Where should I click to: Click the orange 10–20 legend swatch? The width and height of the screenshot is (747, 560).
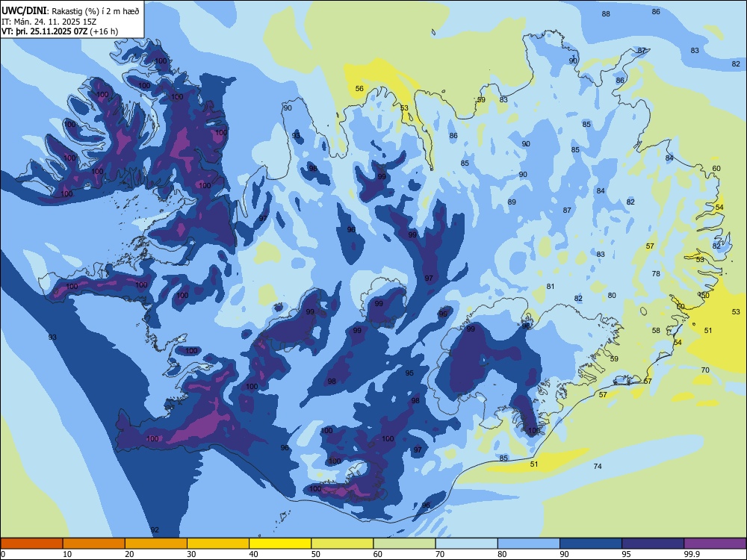coord(94,544)
